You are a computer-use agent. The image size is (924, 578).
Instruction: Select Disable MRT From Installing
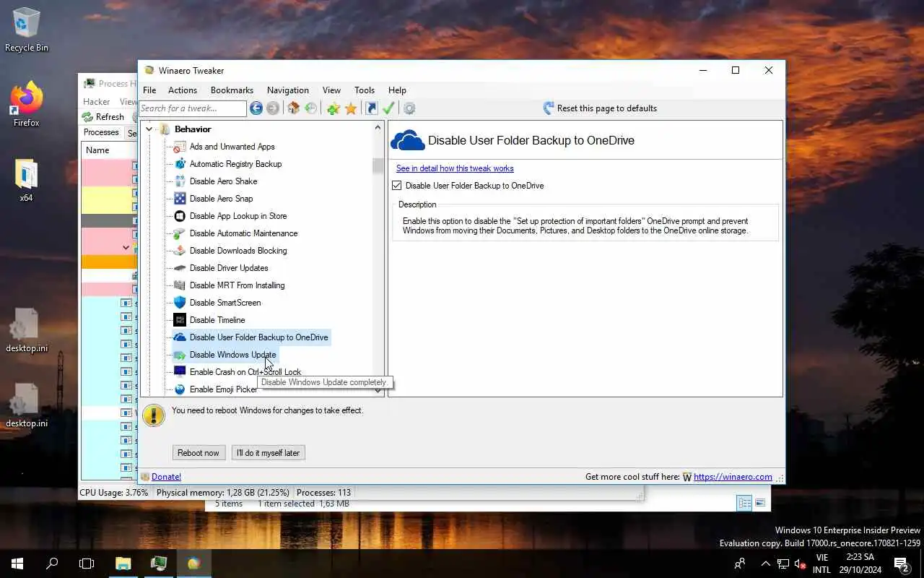click(237, 285)
